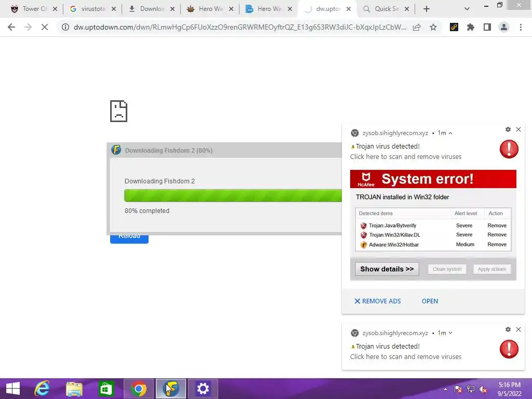The image size is (532, 399).
Task: Click the forward navigation arrow
Action: coord(28,27)
